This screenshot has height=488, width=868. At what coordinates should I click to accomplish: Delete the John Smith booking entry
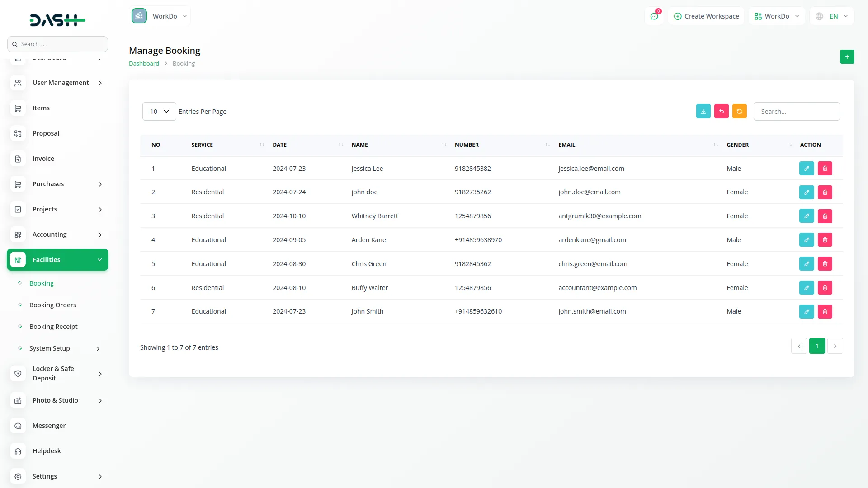pos(825,312)
